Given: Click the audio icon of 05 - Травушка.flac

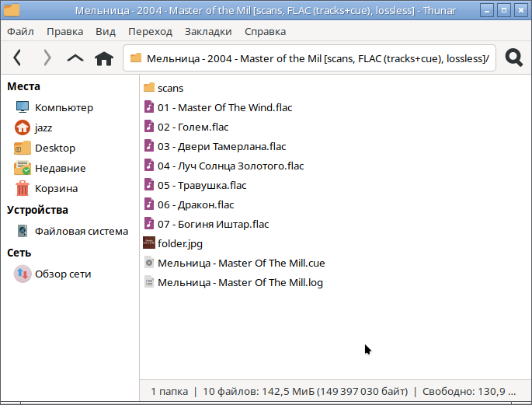Looking at the screenshot, I should pyautogui.click(x=149, y=185).
